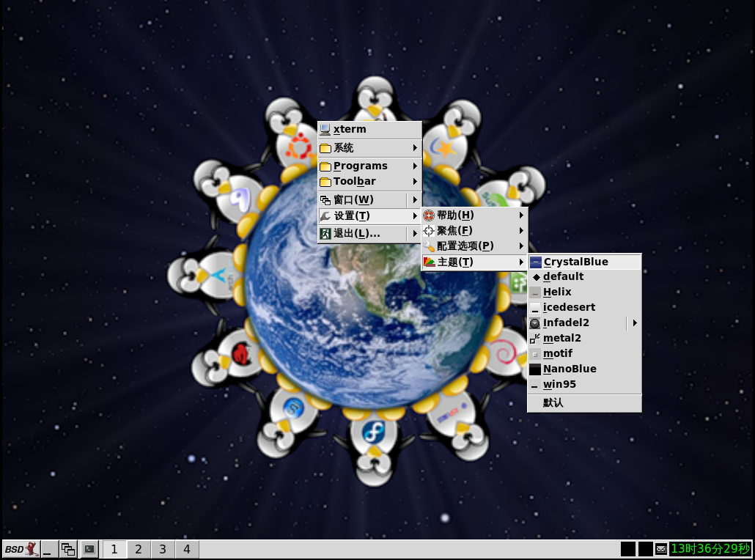Expand the arrow beside 窗口(W)
This screenshot has height=560, width=755.
tap(415, 200)
